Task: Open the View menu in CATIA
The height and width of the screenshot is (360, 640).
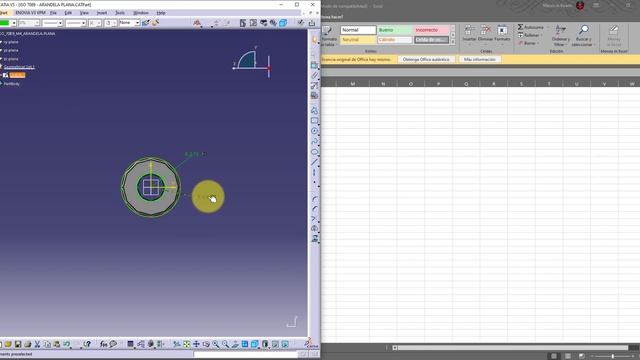Action: point(84,13)
